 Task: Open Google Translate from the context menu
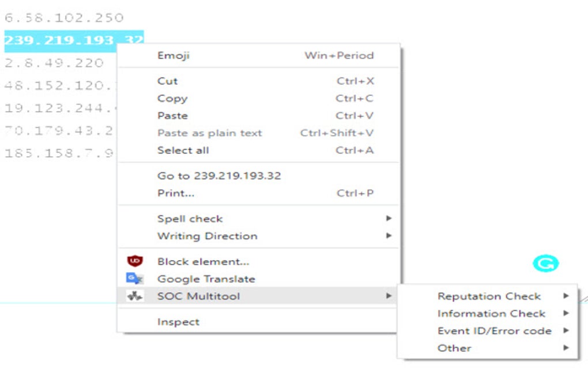click(x=205, y=279)
